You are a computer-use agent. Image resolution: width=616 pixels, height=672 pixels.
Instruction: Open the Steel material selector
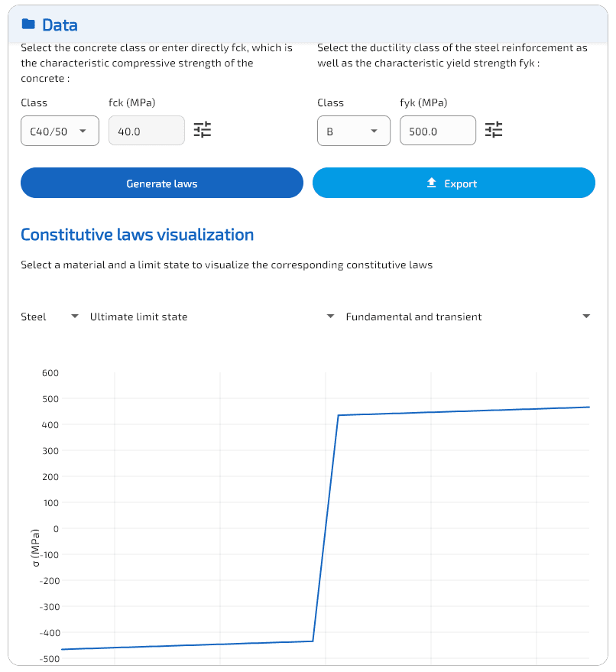tap(50, 317)
